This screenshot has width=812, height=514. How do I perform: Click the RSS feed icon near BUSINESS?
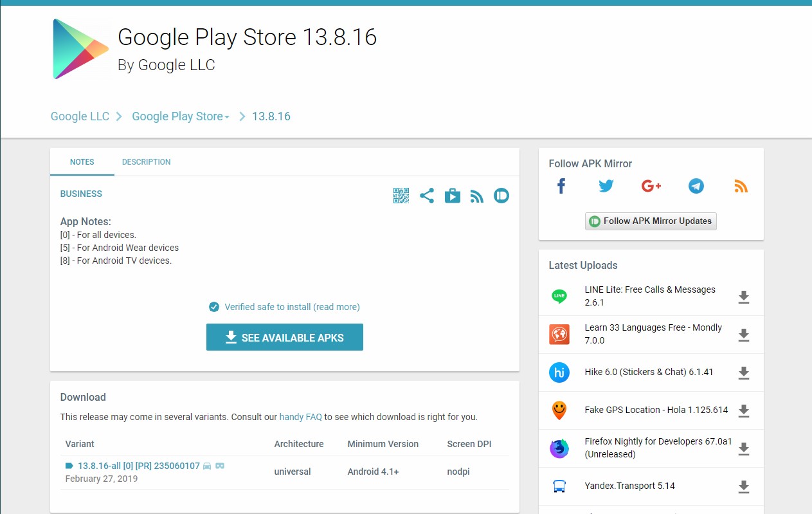tap(476, 196)
